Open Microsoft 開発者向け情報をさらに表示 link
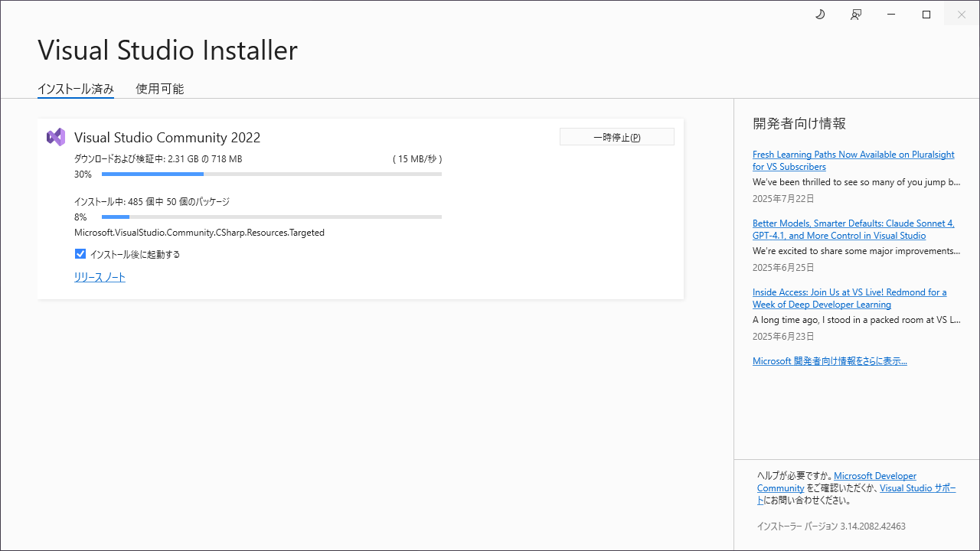 [830, 361]
